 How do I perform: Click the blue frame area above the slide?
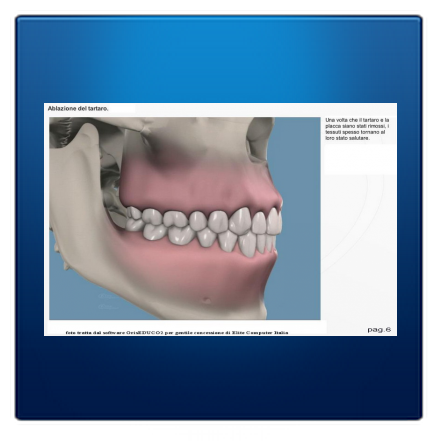tap(220, 60)
